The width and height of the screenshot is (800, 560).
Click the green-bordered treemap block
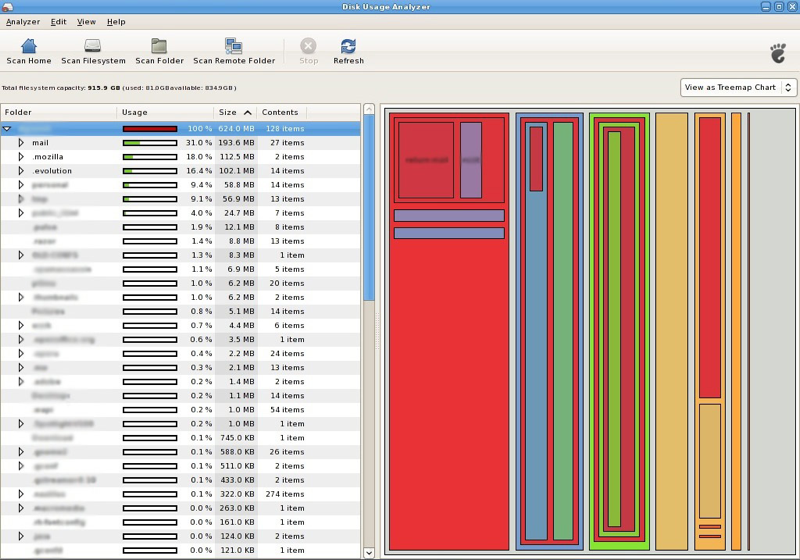coord(619,332)
